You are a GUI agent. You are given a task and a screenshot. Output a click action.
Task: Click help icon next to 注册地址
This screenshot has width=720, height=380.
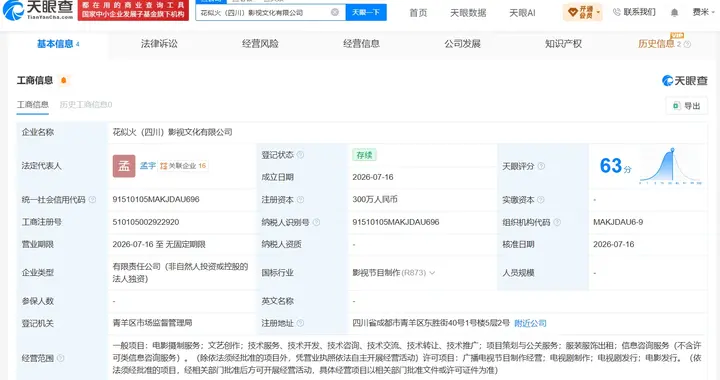tap(300, 323)
